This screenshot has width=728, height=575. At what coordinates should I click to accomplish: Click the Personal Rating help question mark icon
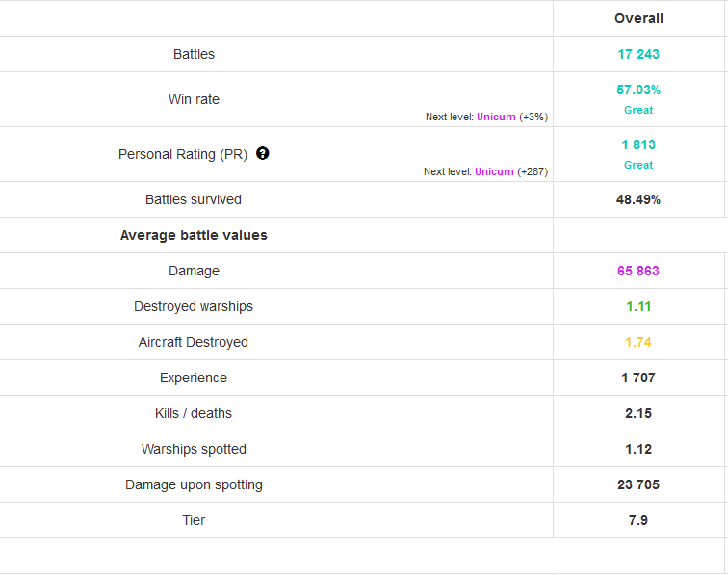pyautogui.click(x=262, y=154)
